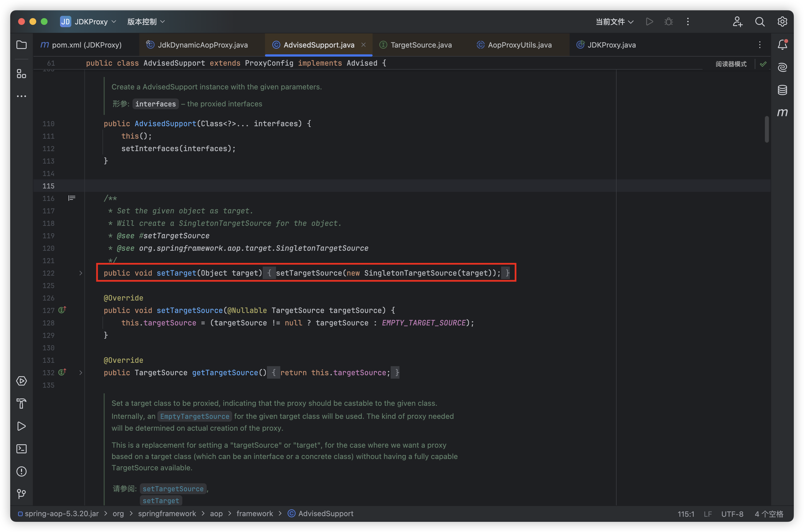Open the Run tool window in left sidebar

pyautogui.click(x=22, y=426)
